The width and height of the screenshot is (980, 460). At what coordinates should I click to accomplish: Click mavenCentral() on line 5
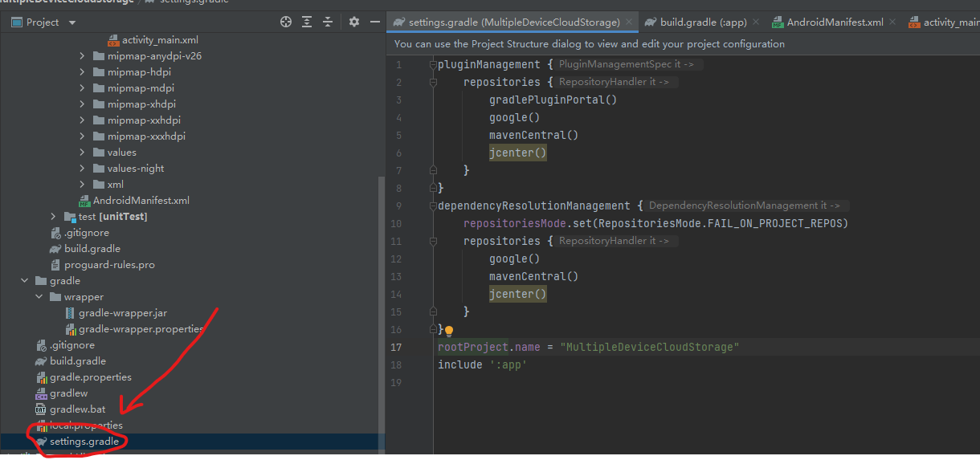(533, 135)
